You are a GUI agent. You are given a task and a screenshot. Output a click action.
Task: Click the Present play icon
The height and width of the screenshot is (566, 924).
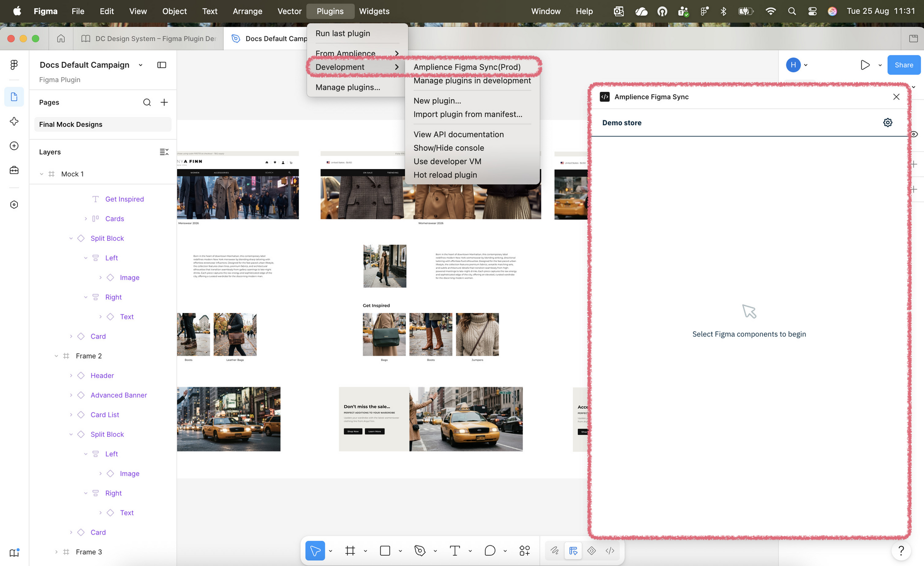(x=865, y=65)
